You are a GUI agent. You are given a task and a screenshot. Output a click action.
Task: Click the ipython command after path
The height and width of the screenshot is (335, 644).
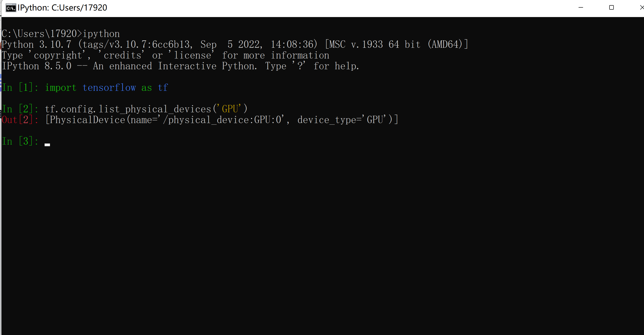[101, 34]
